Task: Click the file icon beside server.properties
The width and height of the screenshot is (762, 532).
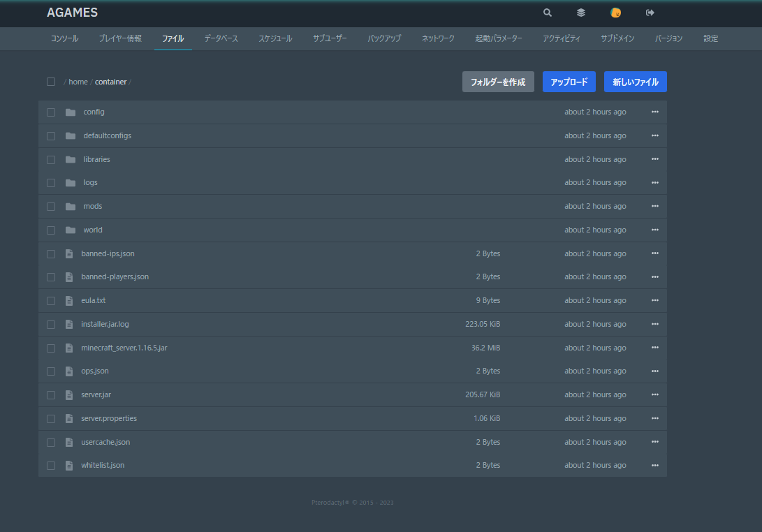Action: pyautogui.click(x=68, y=418)
